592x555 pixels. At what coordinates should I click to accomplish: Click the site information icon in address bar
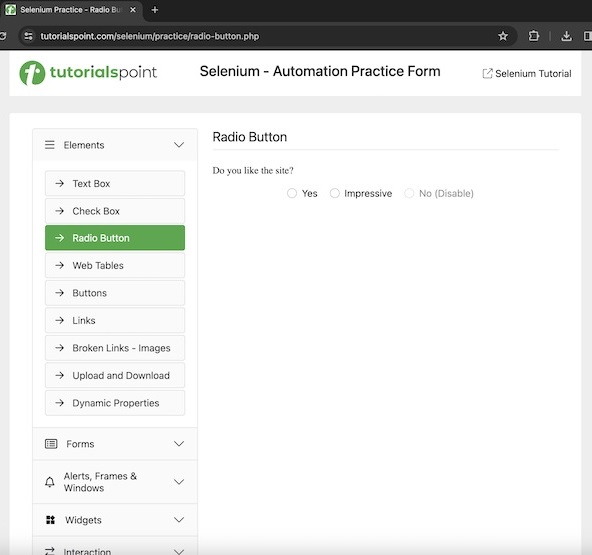click(x=28, y=36)
